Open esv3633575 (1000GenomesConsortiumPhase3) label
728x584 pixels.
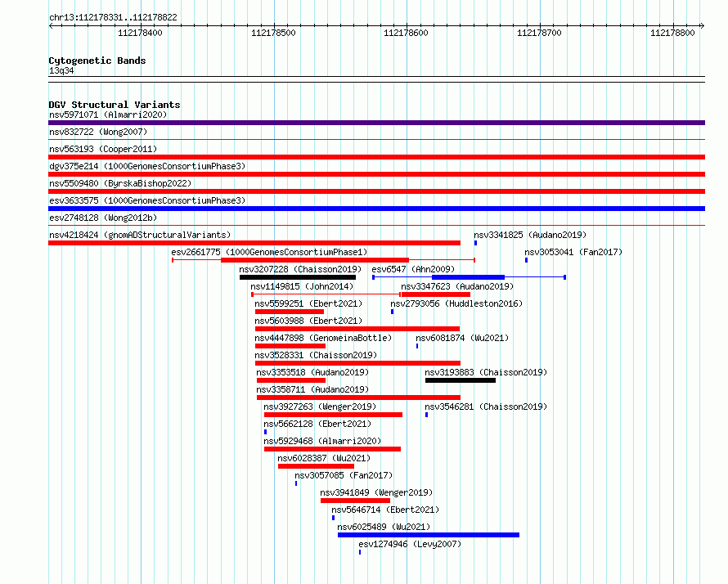pyautogui.click(x=147, y=200)
